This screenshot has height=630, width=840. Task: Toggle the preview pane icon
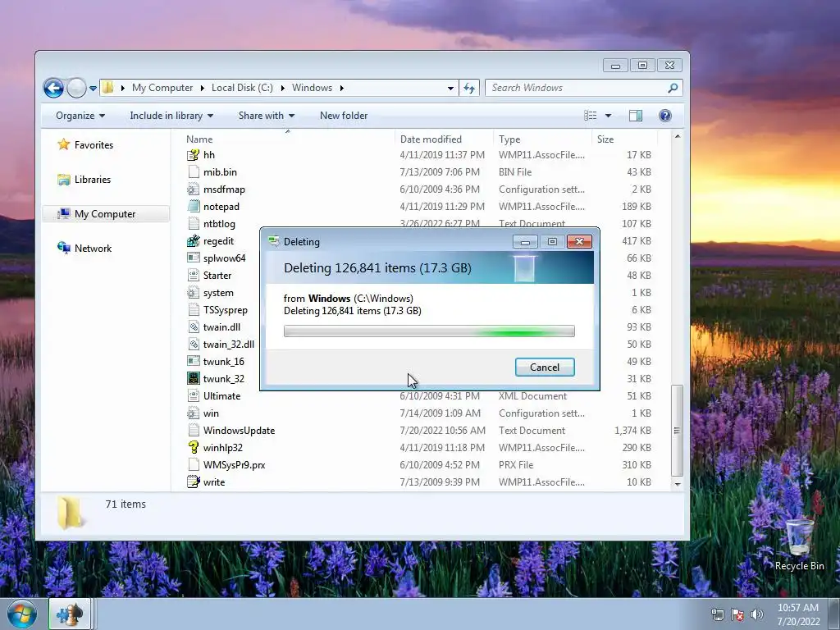pyautogui.click(x=636, y=116)
